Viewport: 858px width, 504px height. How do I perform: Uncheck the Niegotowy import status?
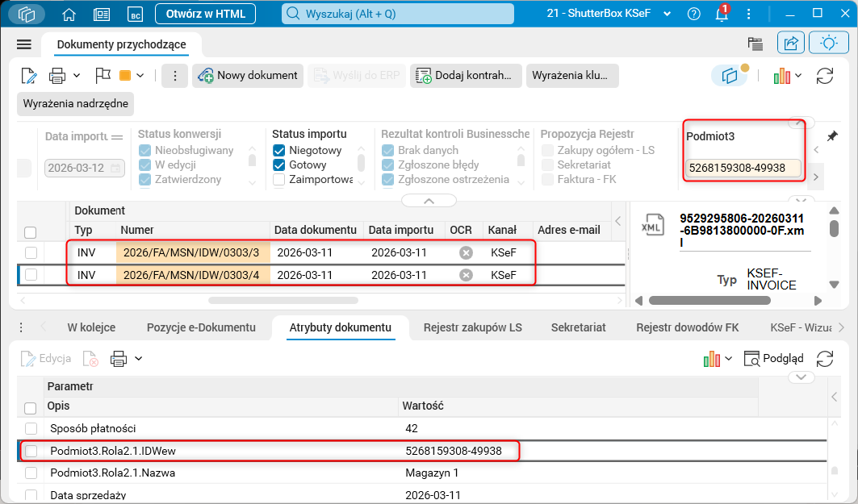pos(279,150)
